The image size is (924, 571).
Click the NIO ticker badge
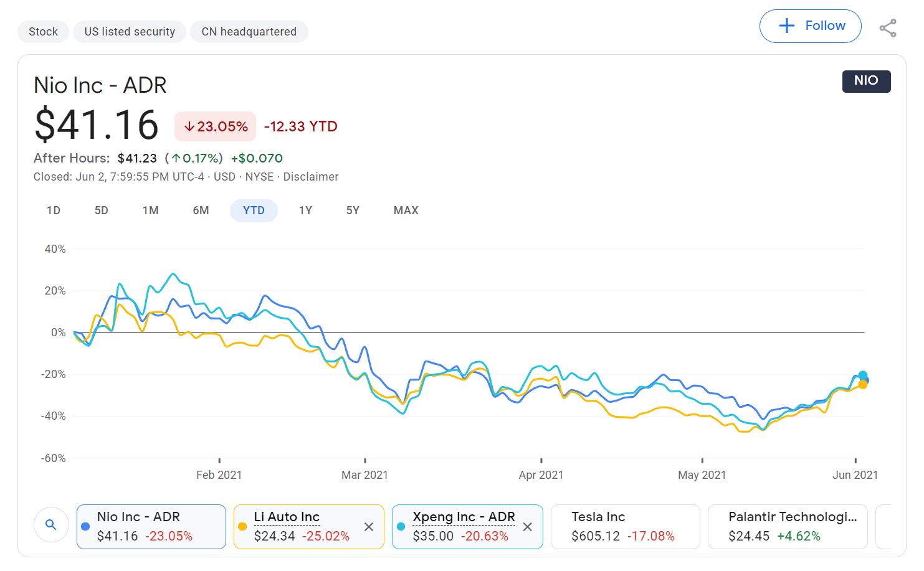tap(867, 81)
